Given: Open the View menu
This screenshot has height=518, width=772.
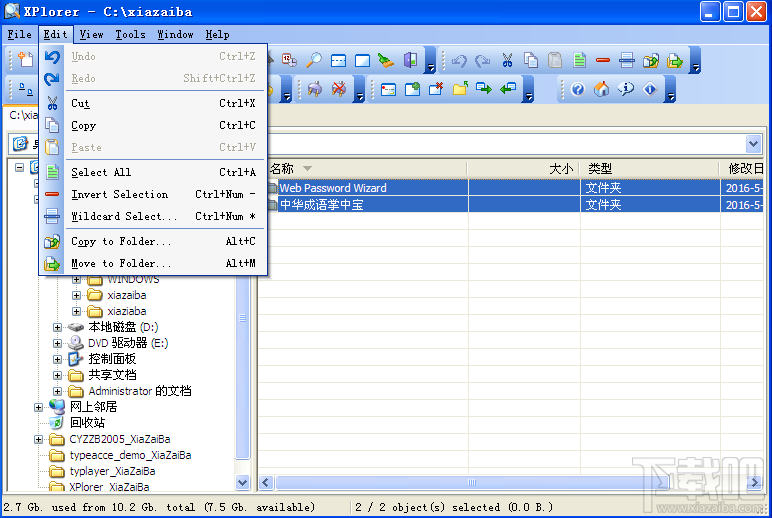Looking at the screenshot, I should pos(92,34).
